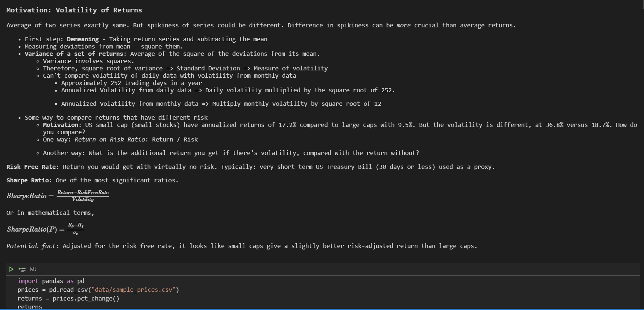Run the pandas import code cell

(x=11, y=269)
